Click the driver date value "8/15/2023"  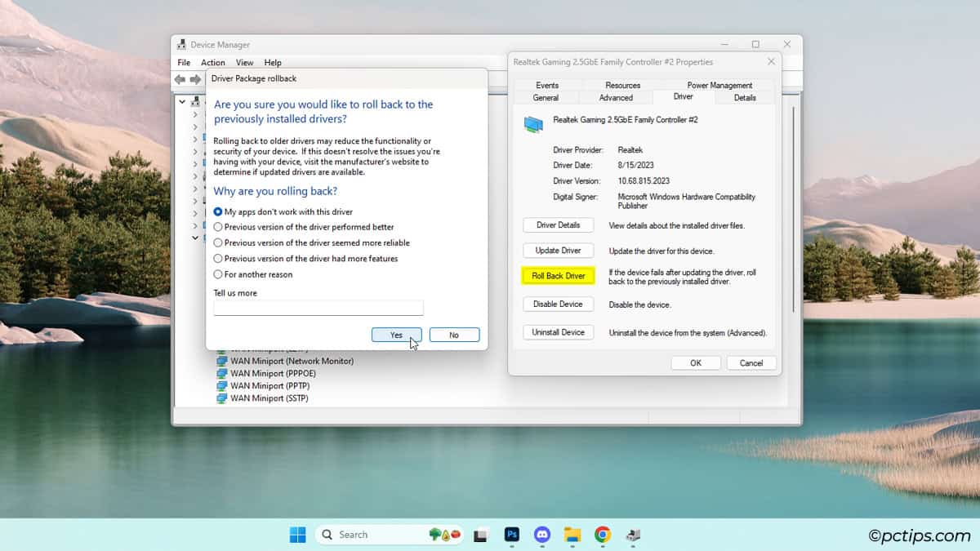tap(635, 166)
